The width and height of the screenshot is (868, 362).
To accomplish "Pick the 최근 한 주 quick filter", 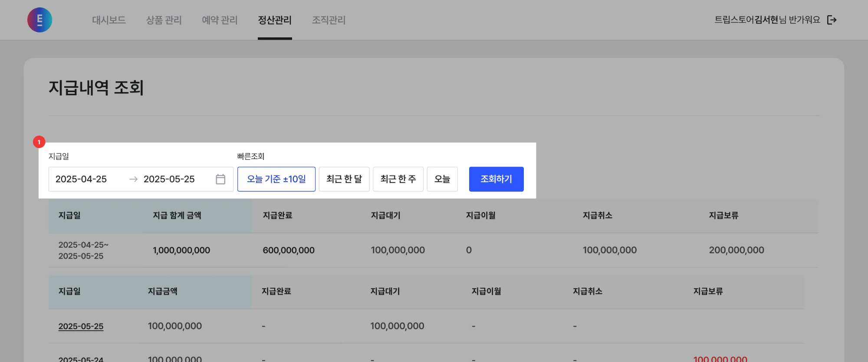I will (x=398, y=179).
